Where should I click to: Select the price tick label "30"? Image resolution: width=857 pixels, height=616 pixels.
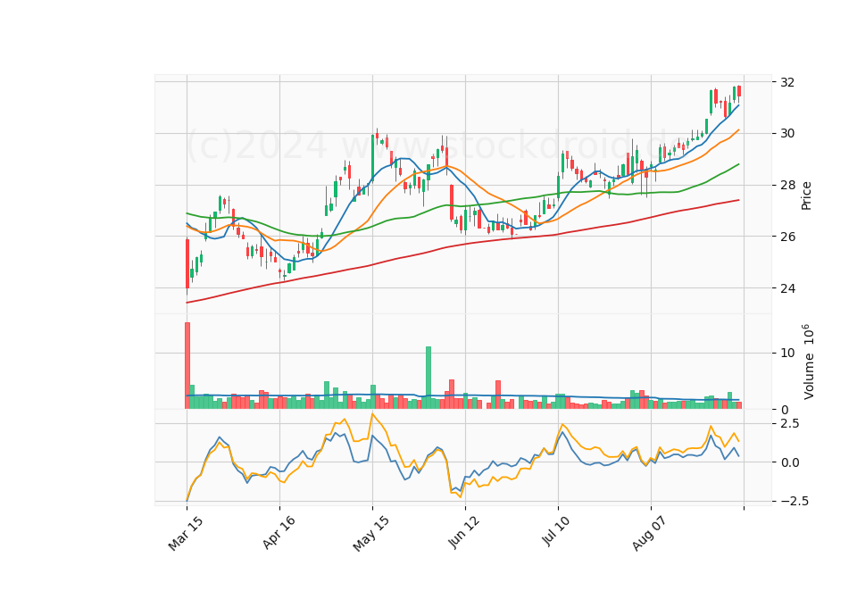pos(787,134)
